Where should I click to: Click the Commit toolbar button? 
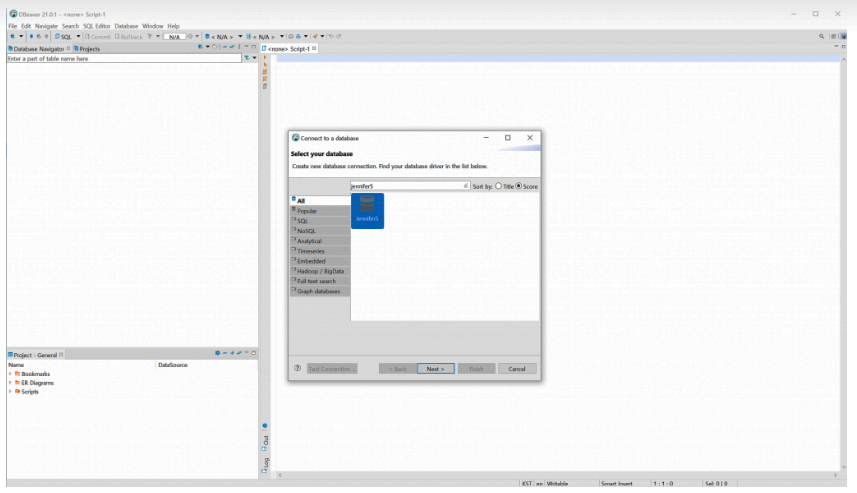click(x=98, y=37)
